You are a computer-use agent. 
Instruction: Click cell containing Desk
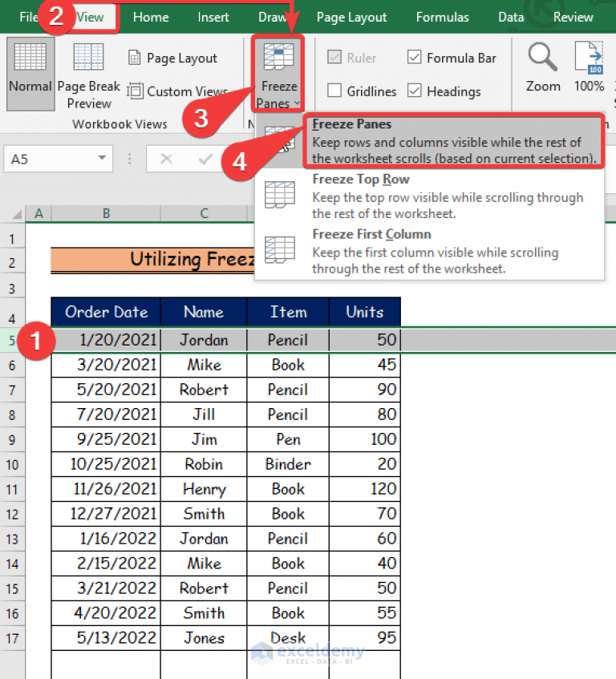[288, 638]
